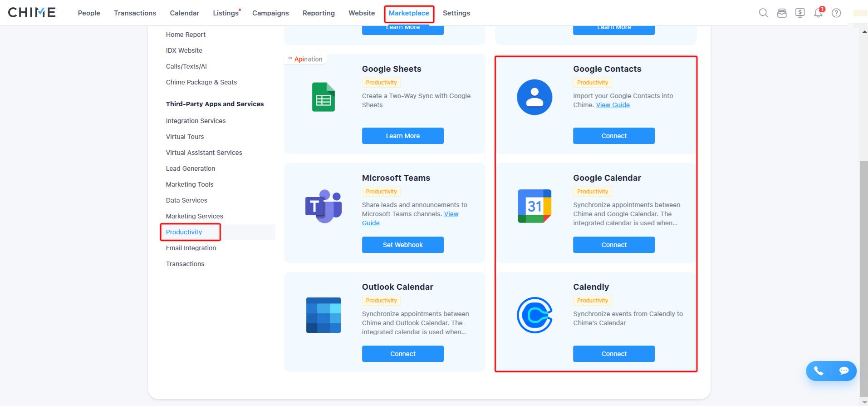This screenshot has height=406, width=868.
Task: Click Productivity tag on Google Sheets card
Action: 381,83
